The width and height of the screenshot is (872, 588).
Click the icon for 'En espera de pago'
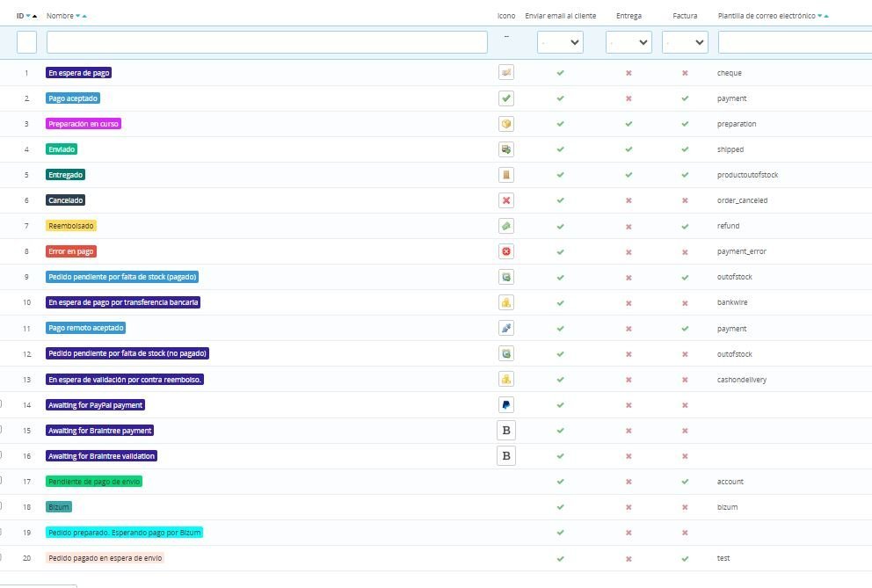506,72
